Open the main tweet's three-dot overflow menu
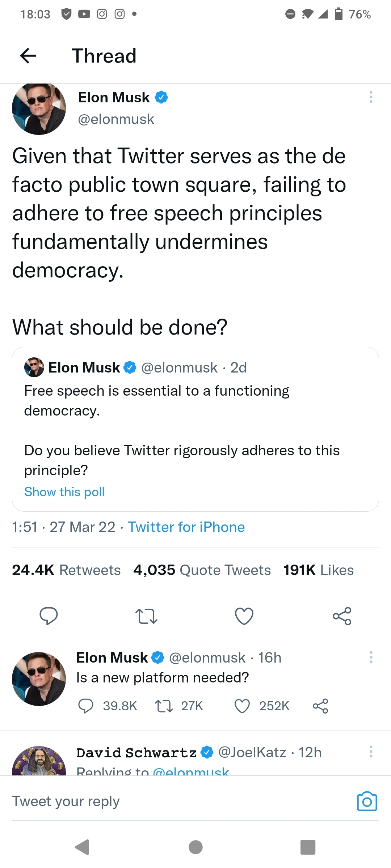391x868 pixels. click(x=371, y=97)
